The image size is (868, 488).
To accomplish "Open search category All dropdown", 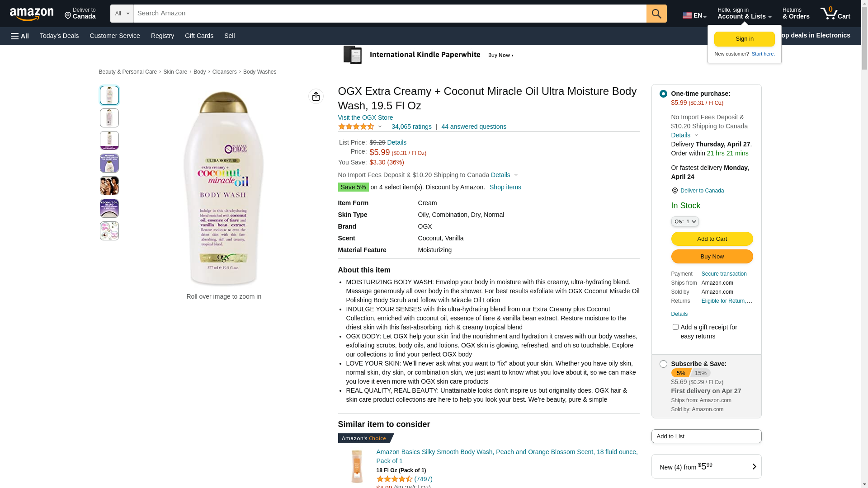I will click(122, 14).
